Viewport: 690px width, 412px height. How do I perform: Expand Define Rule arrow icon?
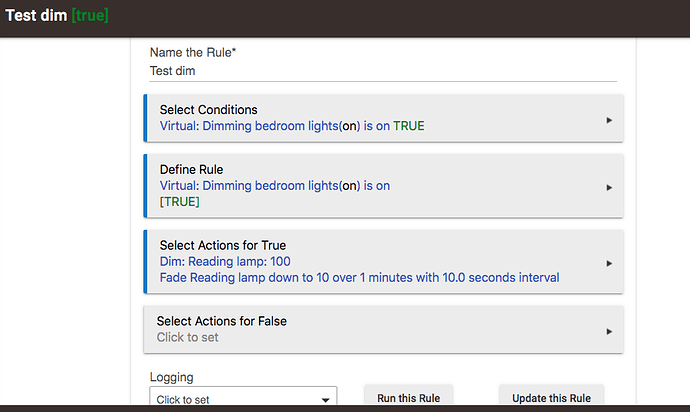pyautogui.click(x=609, y=188)
